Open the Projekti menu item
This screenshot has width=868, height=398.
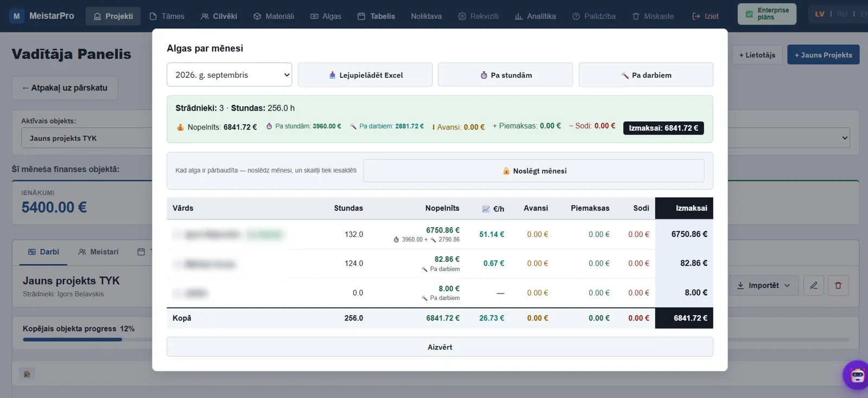pyautogui.click(x=113, y=16)
